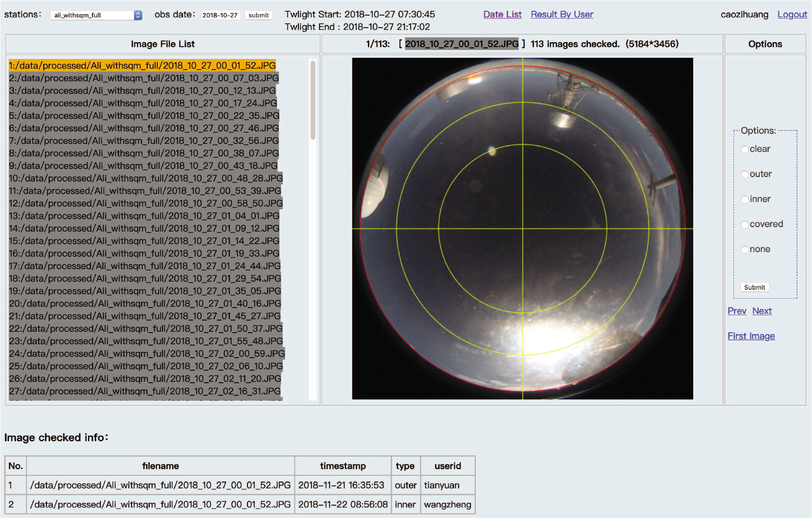Image resolution: width=812 pixels, height=518 pixels.
Task: Go to the Prev image link
Action: click(x=737, y=311)
